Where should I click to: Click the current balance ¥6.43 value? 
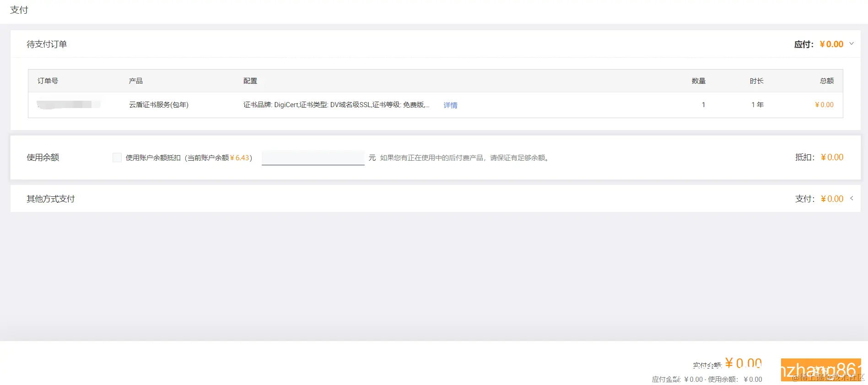click(240, 158)
